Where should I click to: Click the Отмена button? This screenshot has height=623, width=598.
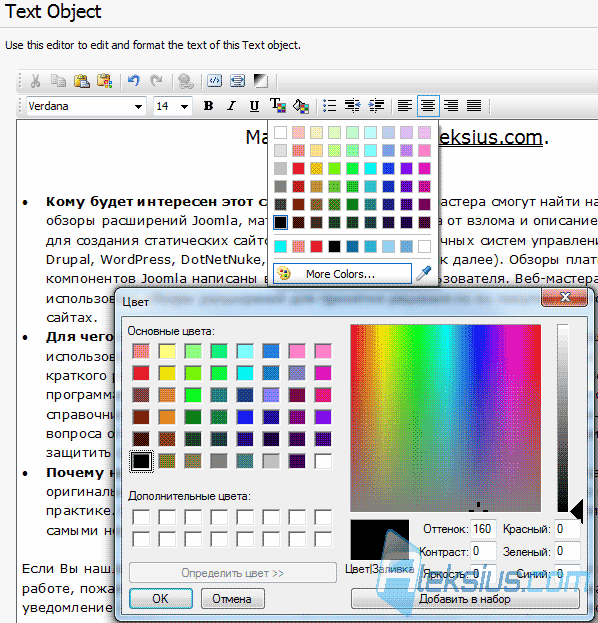232,598
